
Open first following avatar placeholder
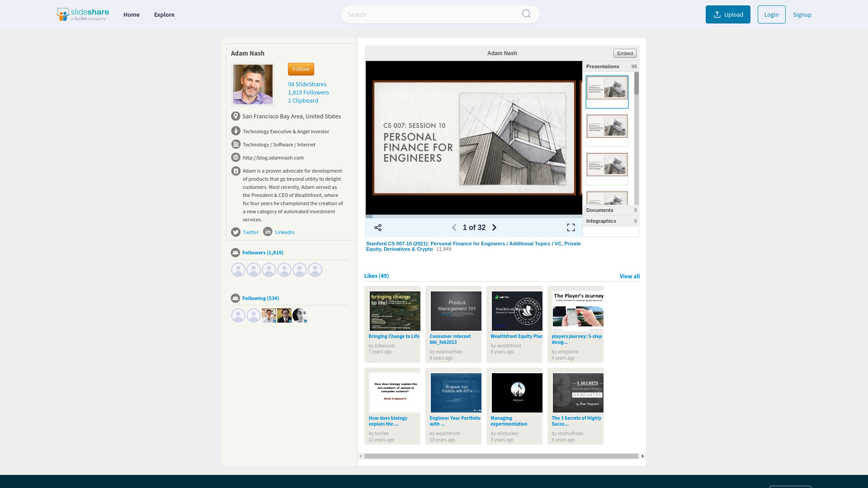[x=238, y=315]
